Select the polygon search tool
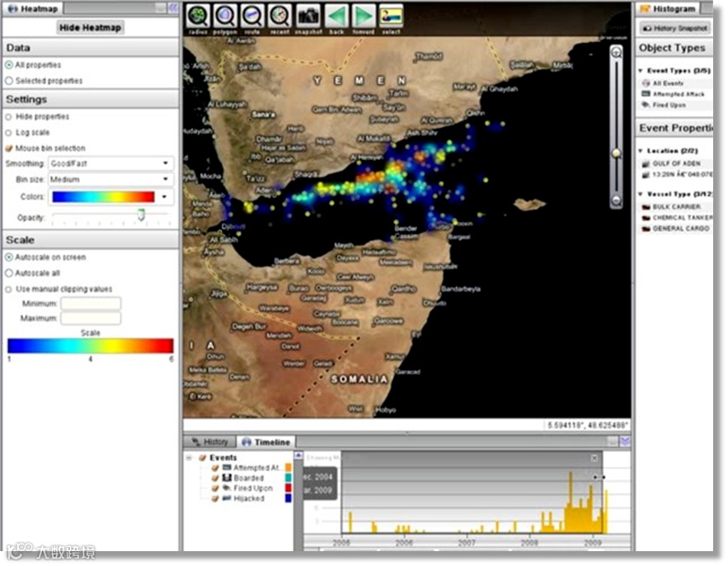 225,16
